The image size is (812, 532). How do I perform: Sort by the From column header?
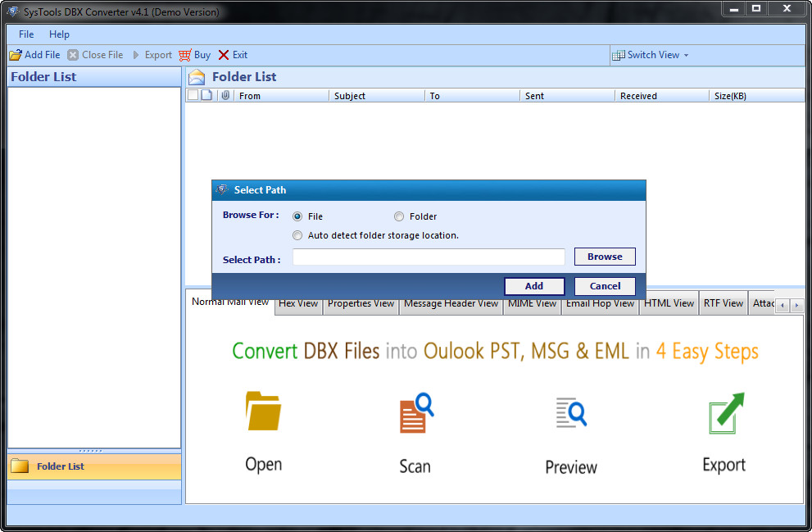pos(281,96)
